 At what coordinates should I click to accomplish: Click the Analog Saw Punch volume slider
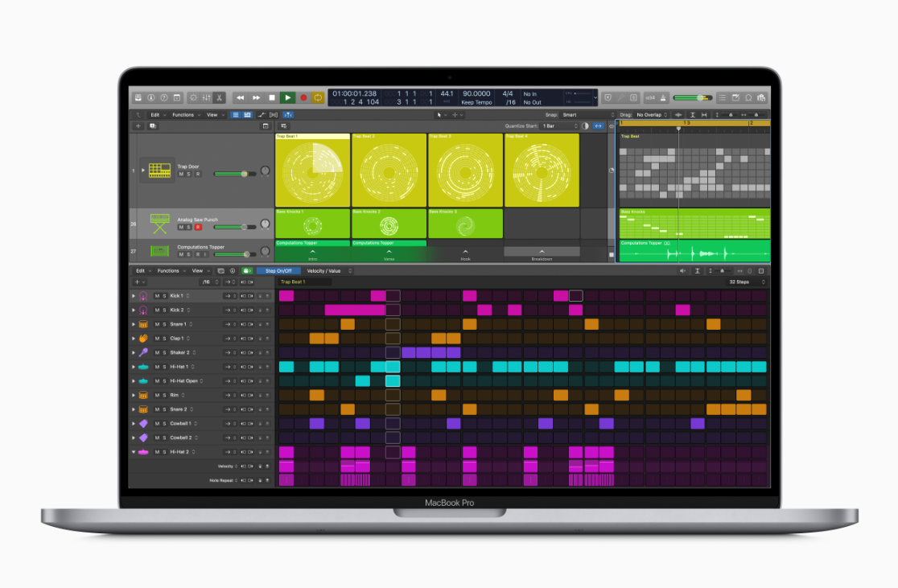[236, 228]
